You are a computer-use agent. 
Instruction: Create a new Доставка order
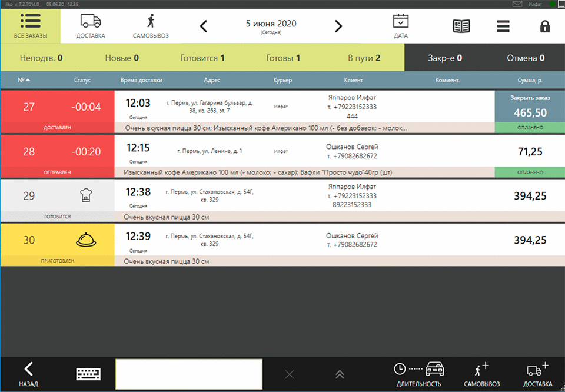(538, 374)
